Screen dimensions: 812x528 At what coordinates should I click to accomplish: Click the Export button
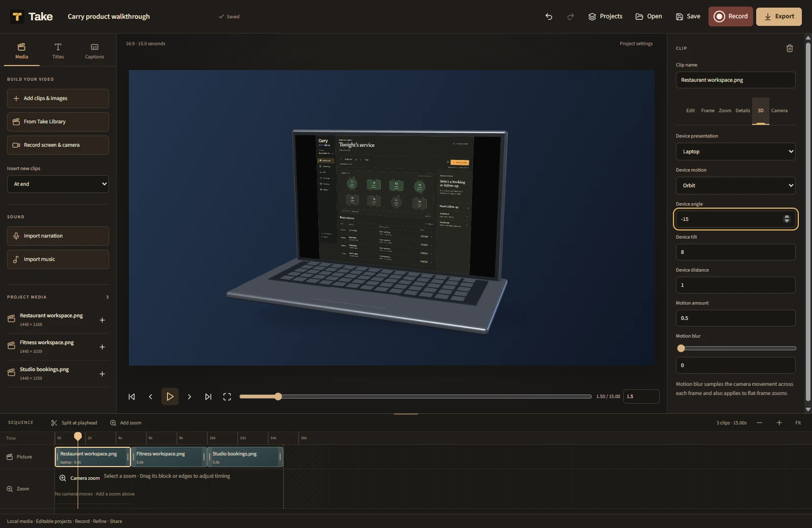tap(779, 16)
